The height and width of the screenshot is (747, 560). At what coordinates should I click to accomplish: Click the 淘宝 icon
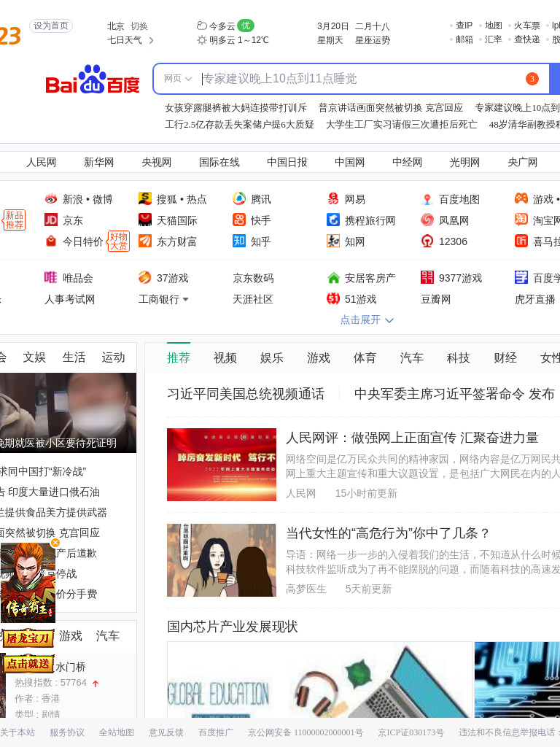click(521, 220)
